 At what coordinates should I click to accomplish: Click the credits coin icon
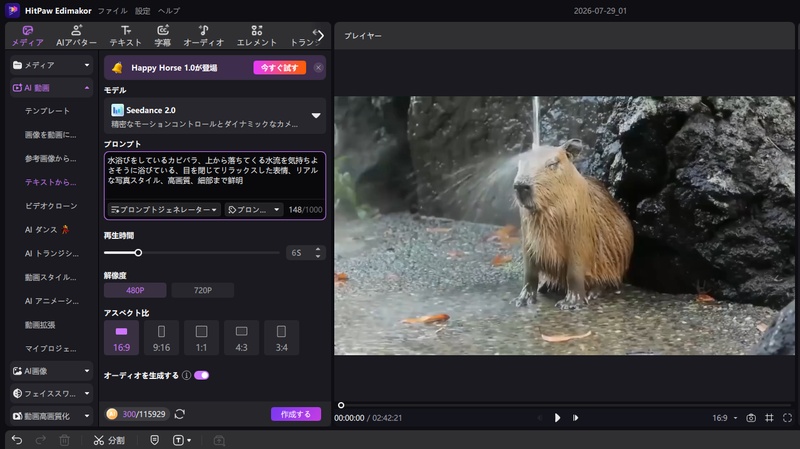pos(112,414)
